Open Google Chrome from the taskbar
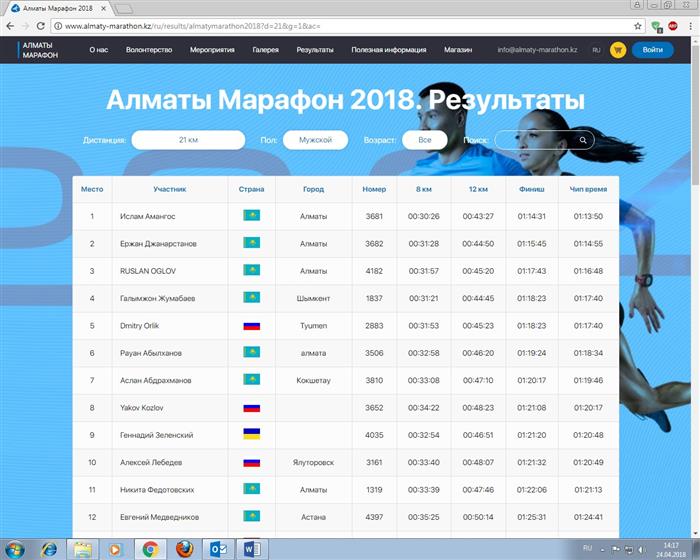Screen dimensions: 700x560 (x=149, y=548)
